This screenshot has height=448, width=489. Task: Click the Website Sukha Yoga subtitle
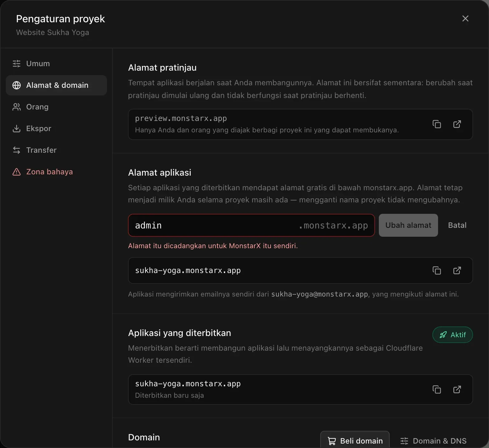coord(53,32)
